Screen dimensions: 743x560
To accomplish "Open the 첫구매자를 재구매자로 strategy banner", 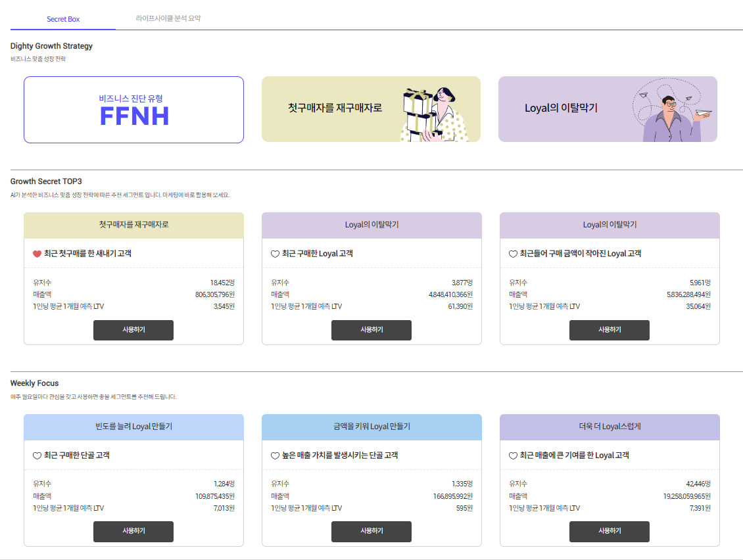I will point(371,109).
